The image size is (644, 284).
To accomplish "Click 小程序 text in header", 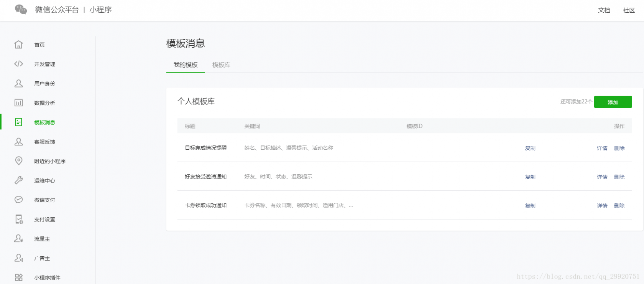I will point(100,10).
